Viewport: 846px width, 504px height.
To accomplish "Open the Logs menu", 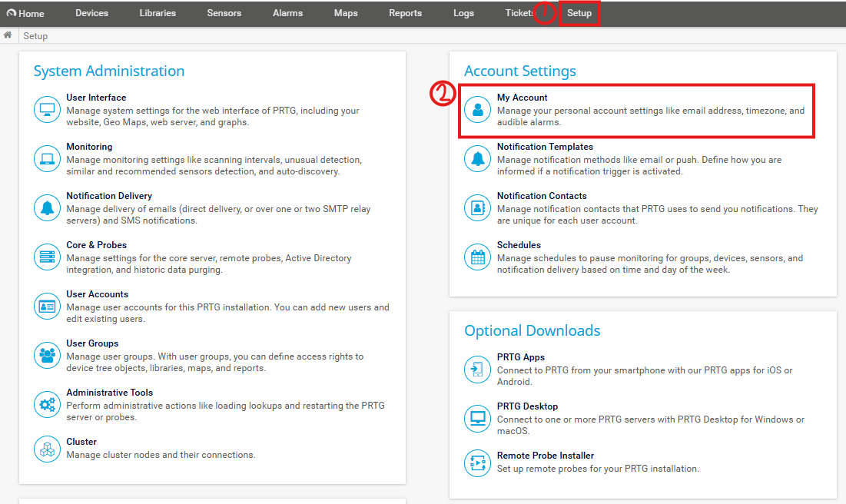I will [463, 13].
